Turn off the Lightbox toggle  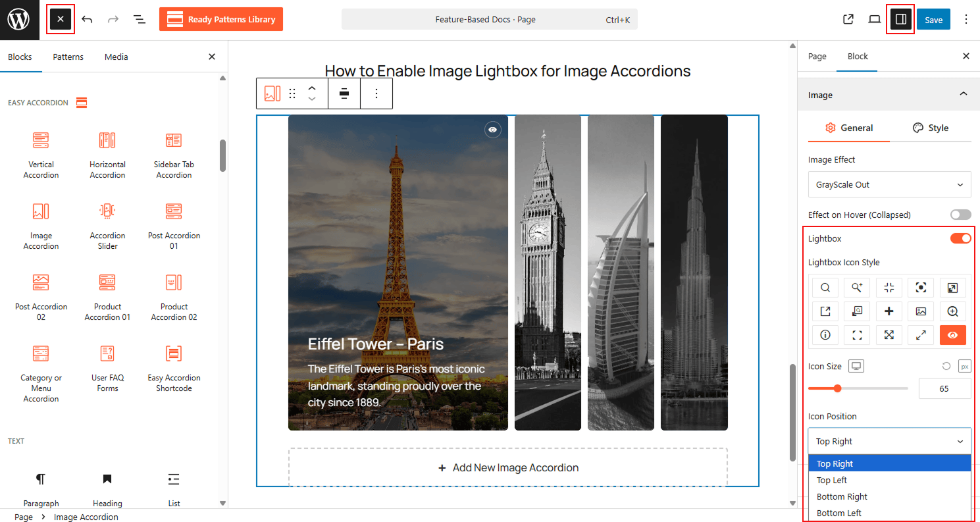point(959,238)
